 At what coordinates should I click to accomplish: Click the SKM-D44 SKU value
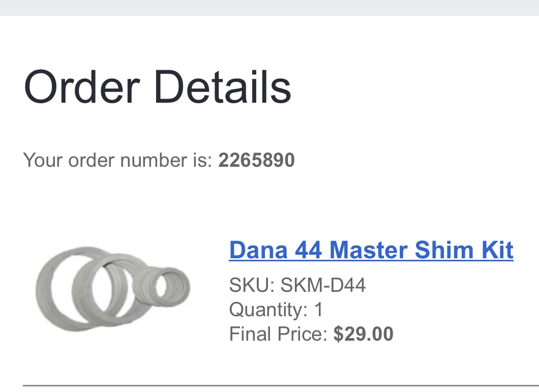[323, 285]
